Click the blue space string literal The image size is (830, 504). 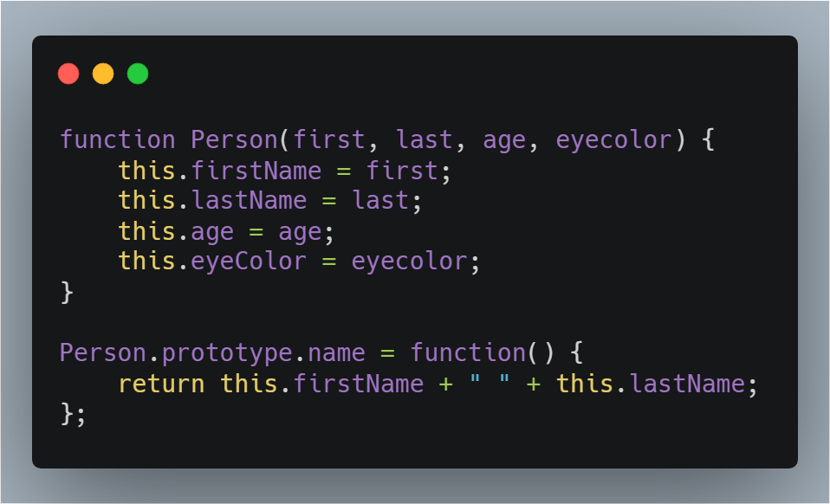490,381
